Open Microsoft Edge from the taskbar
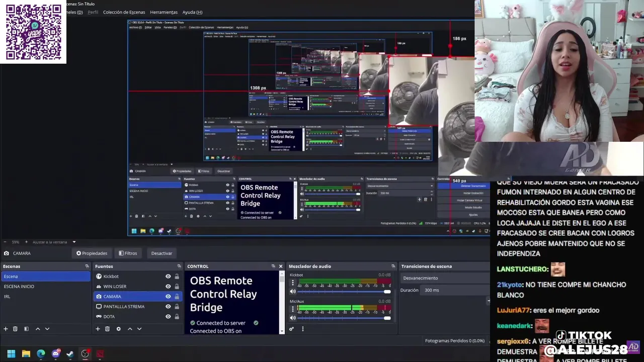 (x=41, y=354)
